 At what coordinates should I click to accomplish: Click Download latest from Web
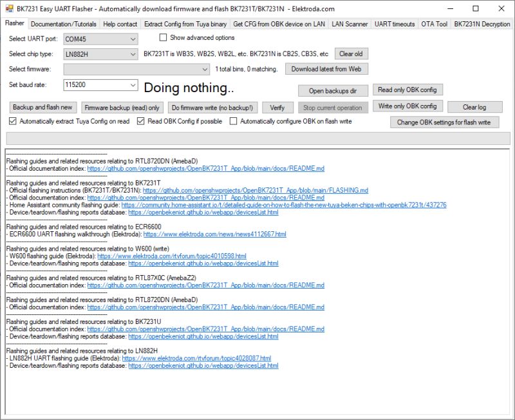325,69
